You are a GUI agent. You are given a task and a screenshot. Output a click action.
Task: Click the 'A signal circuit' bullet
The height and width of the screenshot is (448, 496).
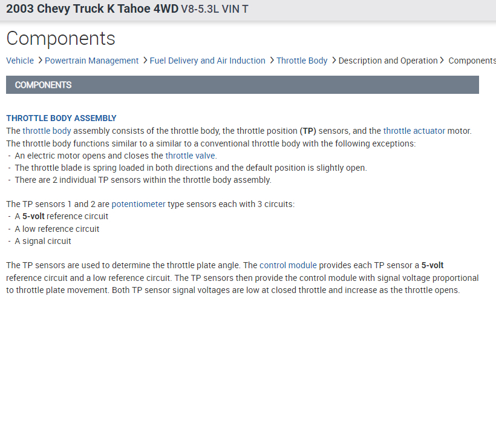click(x=43, y=242)
